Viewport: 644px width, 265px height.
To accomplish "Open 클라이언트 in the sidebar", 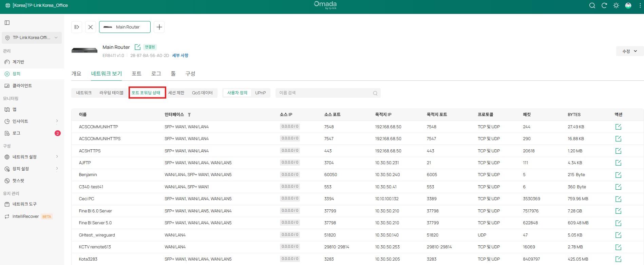I will 22,86.
